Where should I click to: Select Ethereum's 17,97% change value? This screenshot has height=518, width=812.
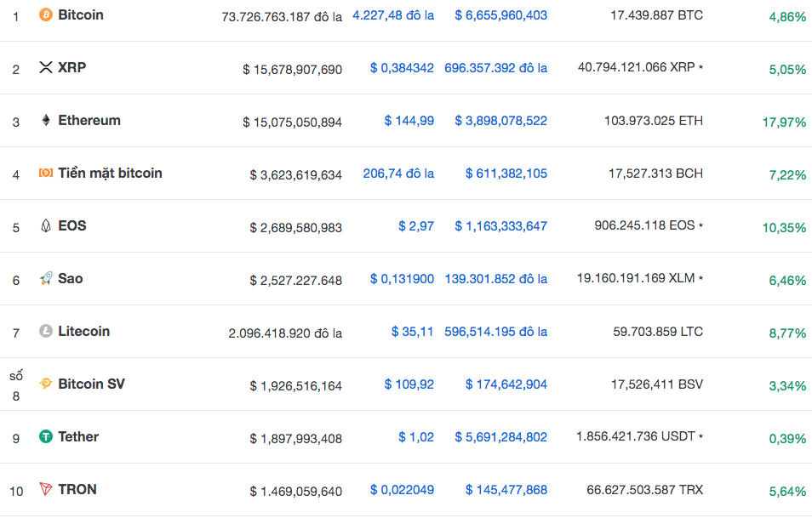coord(784,122)
